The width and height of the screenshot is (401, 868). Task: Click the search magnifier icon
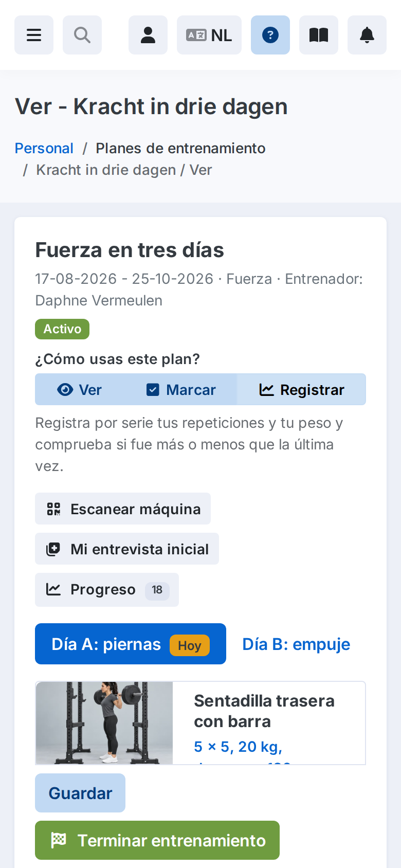pos(82,35)
